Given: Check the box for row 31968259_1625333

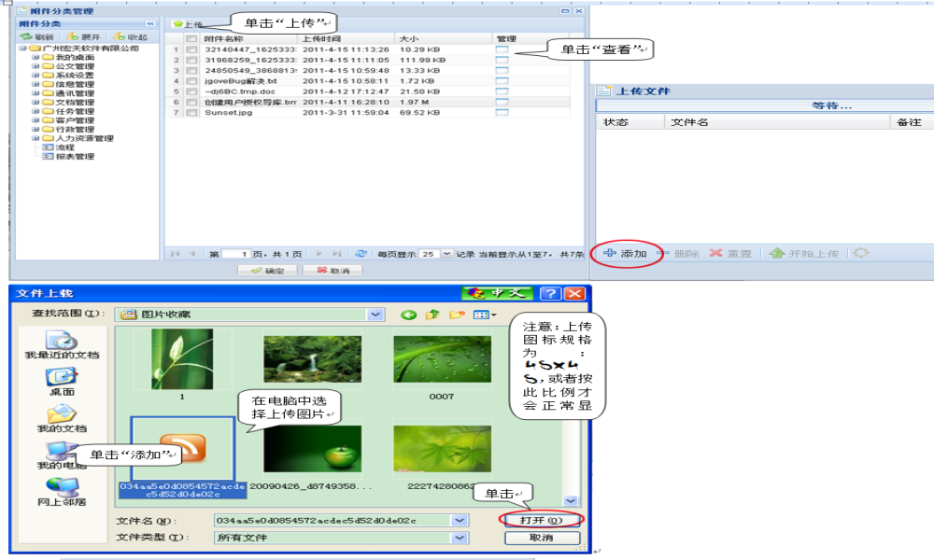Looking at the screenshot, I should click(x=191, y=60).
